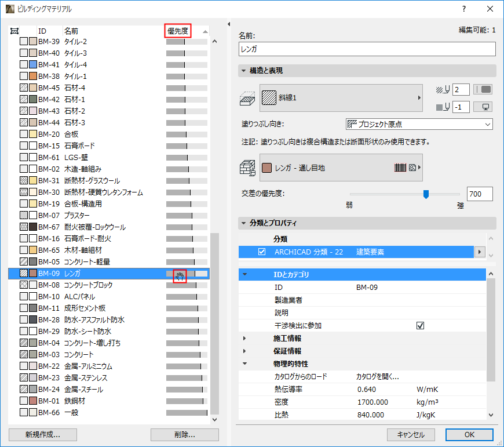Screen dimensions: 504x447
Task: Click the 熱伝導率 value 0.640
Action: click(367, 390)
